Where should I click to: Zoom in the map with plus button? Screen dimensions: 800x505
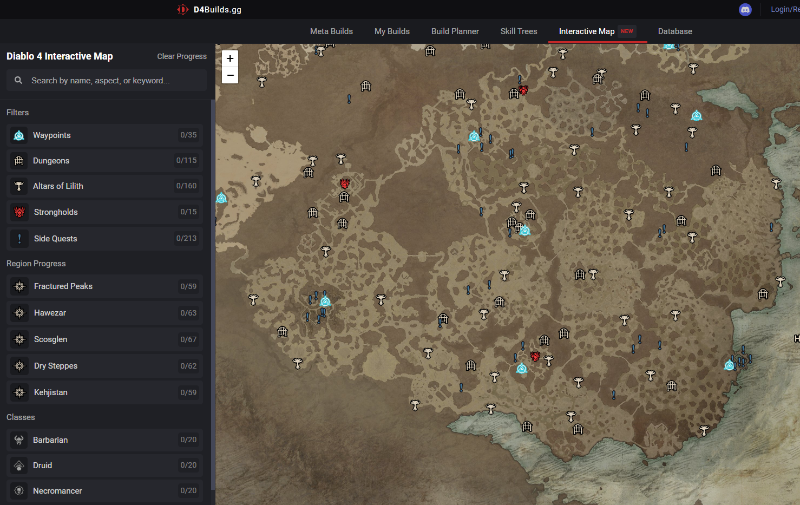(230, 59)
